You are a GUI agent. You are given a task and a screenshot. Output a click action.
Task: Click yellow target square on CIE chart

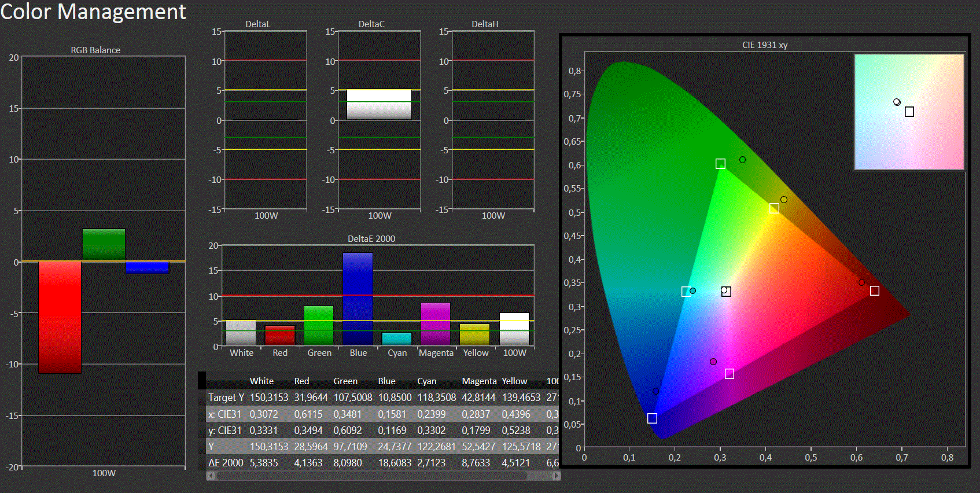[774, 208]
